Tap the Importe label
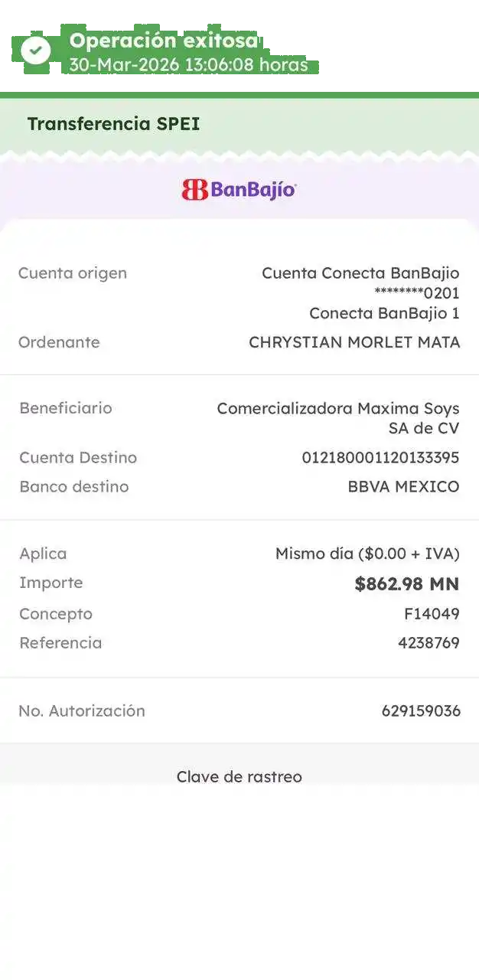Screen dimensions: 479x980 51,583
